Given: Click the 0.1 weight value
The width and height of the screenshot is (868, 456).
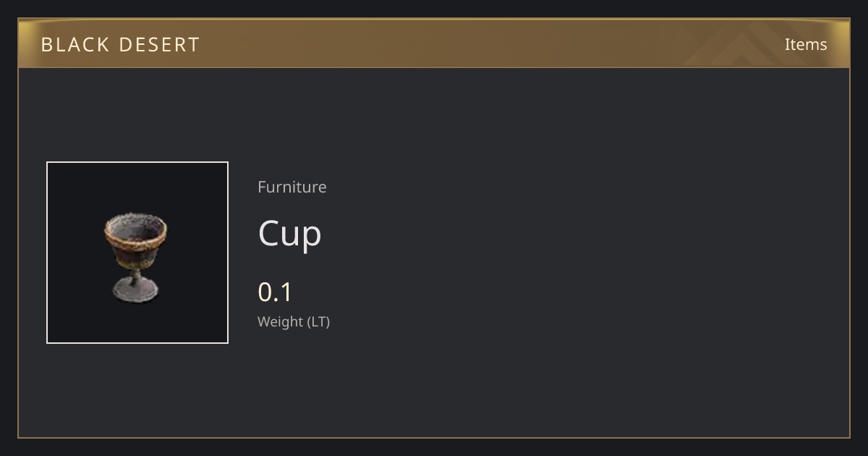Looking at the screenshot, I should point(275,292).
